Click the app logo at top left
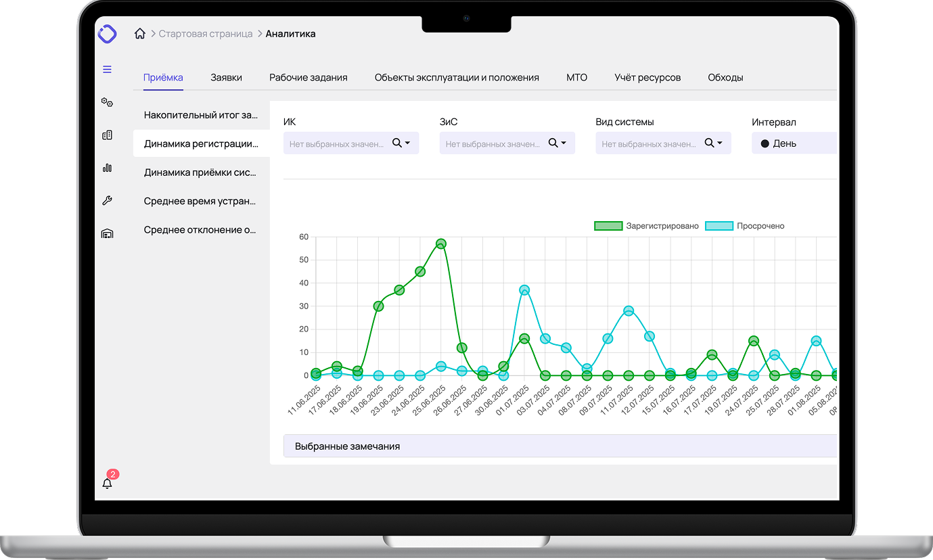Image resolution: width=933 pixels, height=560 pixels. pos(107,34)
